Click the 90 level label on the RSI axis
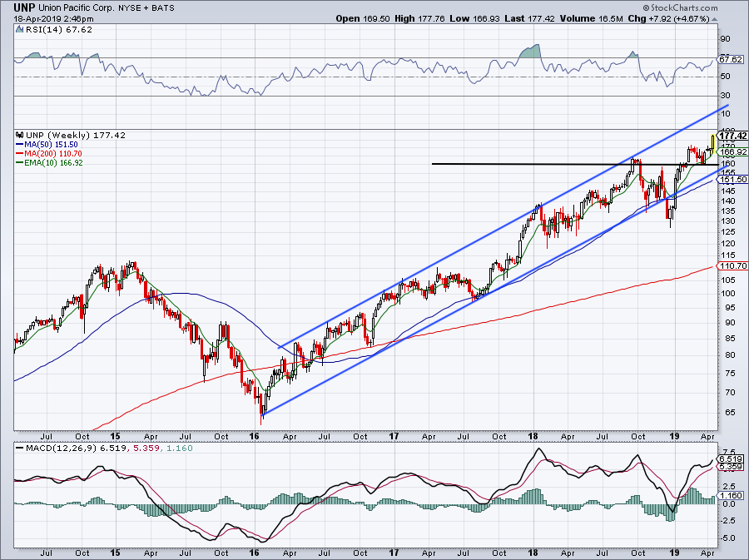 pos(725,38)
